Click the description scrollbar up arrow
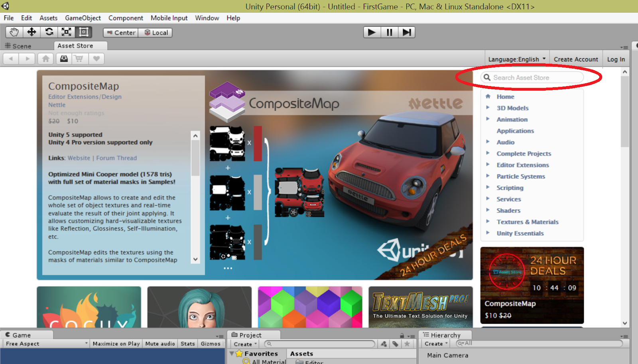 (195, 136)
